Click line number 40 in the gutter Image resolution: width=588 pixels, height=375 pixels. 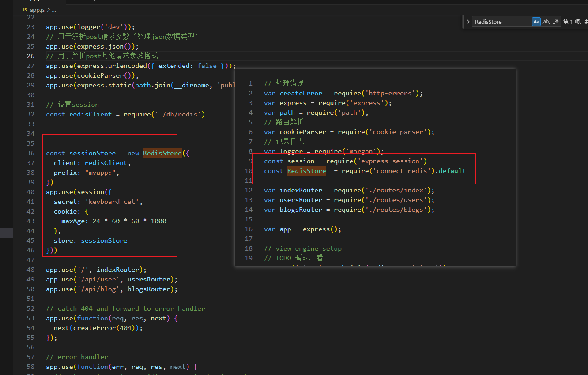point(30,192)
